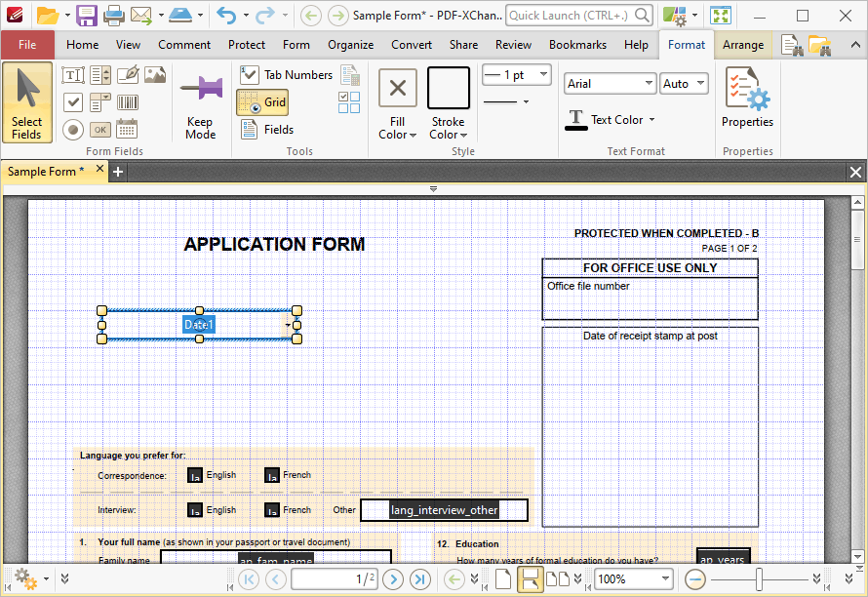868x597 pixels.
Task: Click the Find binoculars document icon
Action: point(792,46)
